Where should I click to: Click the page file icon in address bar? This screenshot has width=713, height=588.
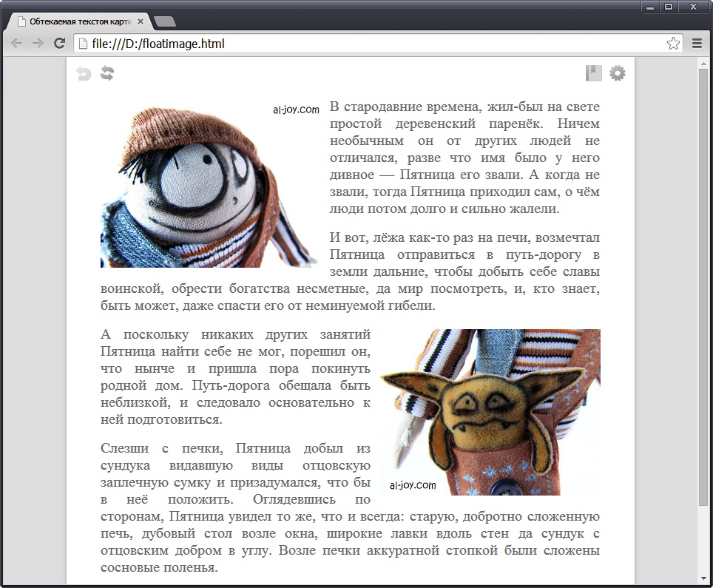click(82, 43)
